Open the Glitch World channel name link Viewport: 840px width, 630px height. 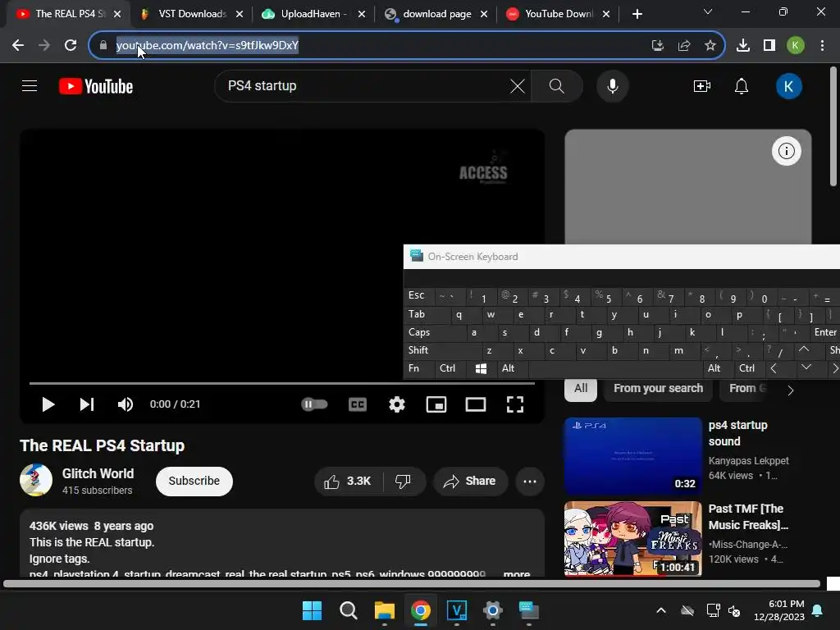[x=98, y=473]
